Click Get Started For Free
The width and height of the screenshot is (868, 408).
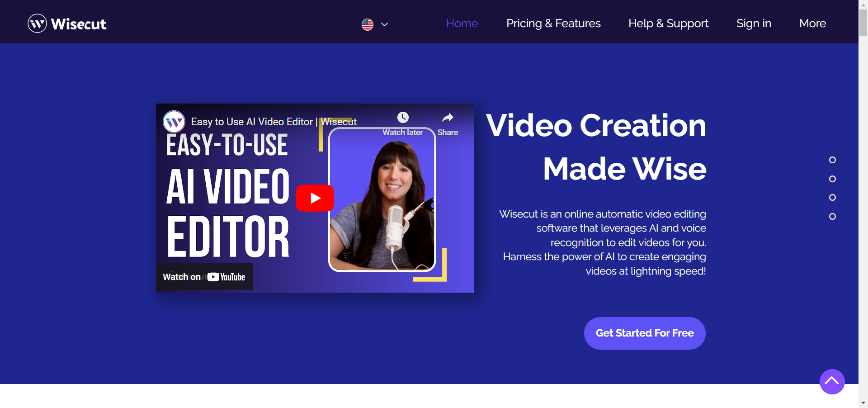coord(645,333)
